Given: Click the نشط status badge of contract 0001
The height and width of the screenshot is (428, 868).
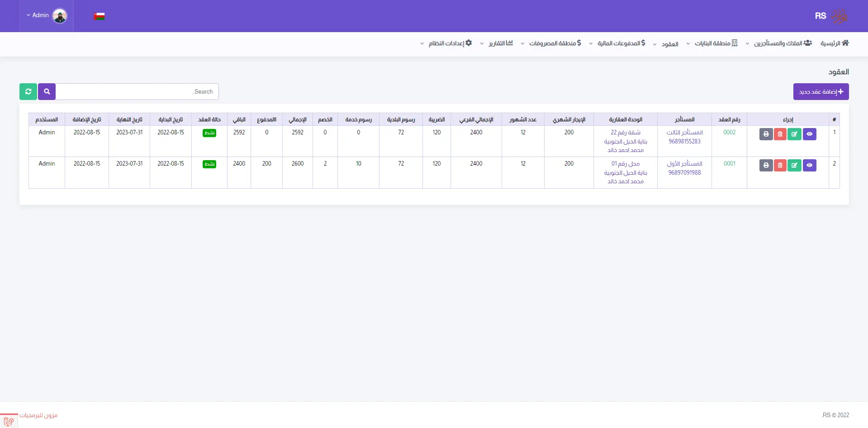Looking at the screenshot, I should 209,164.
